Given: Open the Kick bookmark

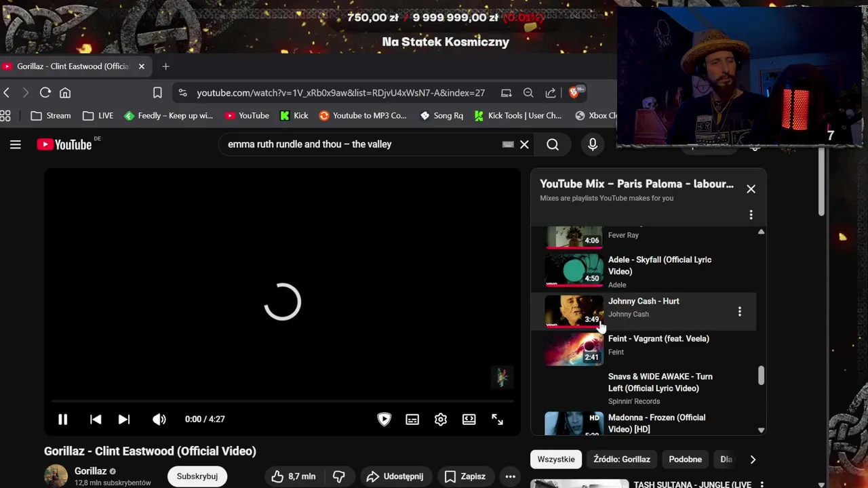Looking at the screenshot, I should tap(294, 116).
